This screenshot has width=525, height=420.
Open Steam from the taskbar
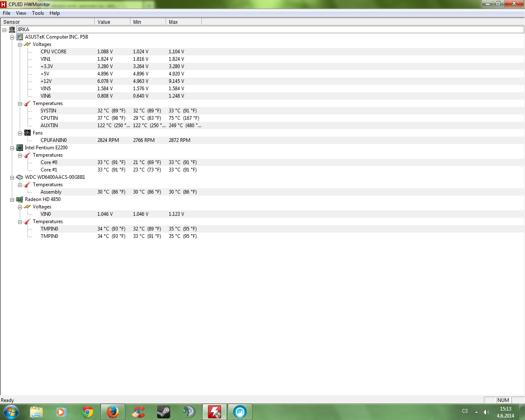(164, 412)
